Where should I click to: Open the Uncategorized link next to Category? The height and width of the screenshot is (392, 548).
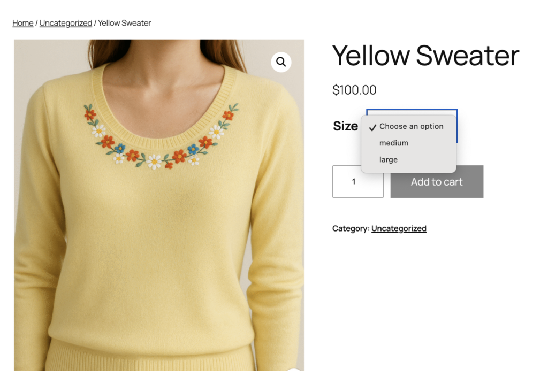[x=399, y=228]
